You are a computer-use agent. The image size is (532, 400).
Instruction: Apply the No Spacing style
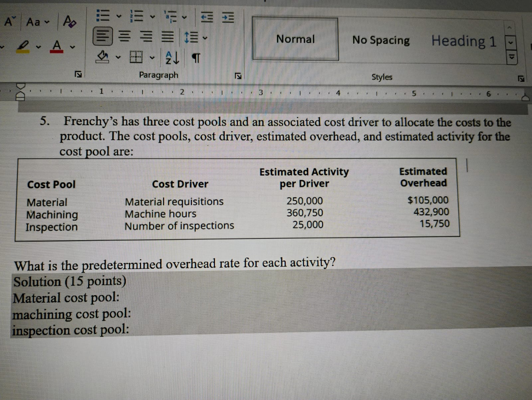381,40
